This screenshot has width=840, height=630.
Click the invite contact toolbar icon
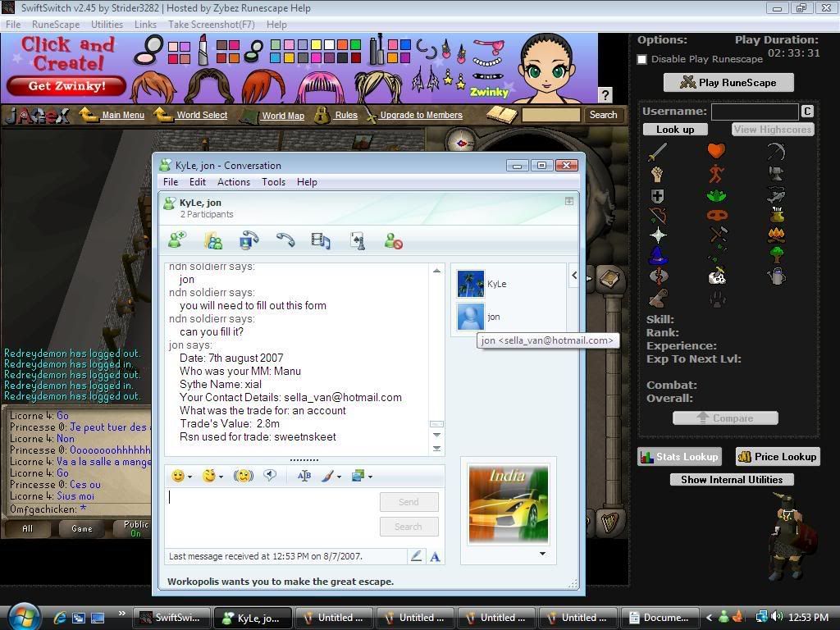coord(177,240)
